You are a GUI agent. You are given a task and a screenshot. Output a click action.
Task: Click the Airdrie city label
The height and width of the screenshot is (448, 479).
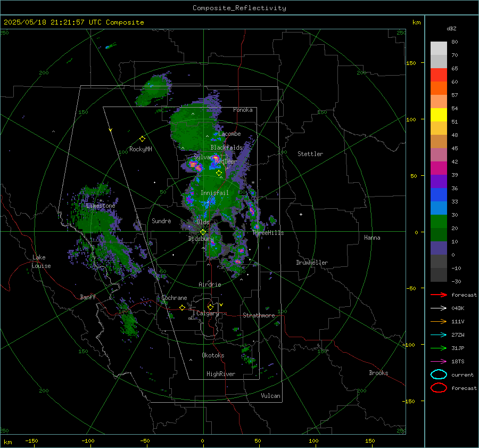(210, 284)
